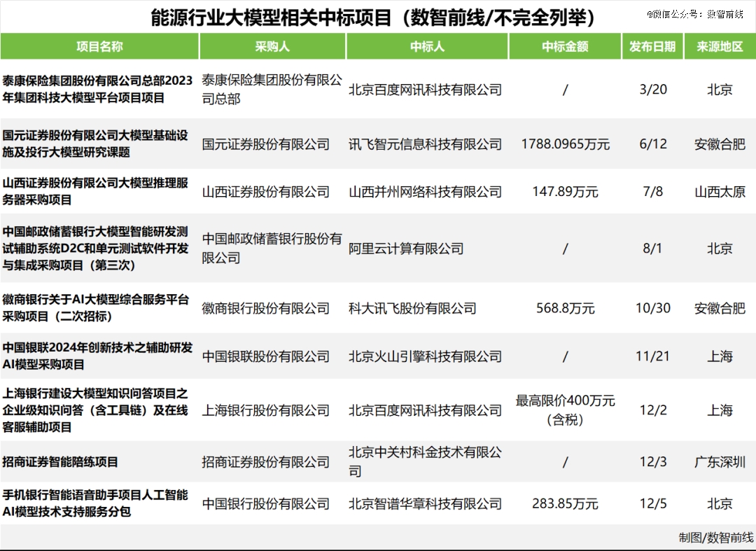
Task: Click purchaser 中国邮政储蓄银行股份有限公司
Action: point(272,249)
